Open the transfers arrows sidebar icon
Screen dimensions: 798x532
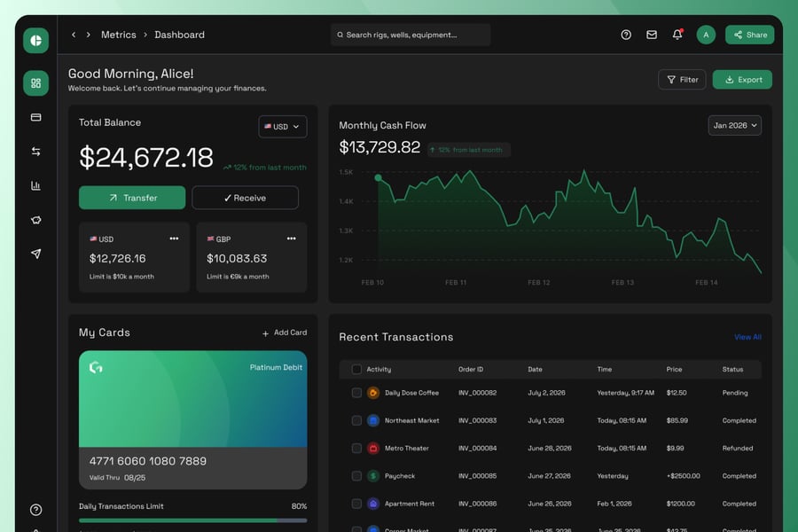coord(35,152)
